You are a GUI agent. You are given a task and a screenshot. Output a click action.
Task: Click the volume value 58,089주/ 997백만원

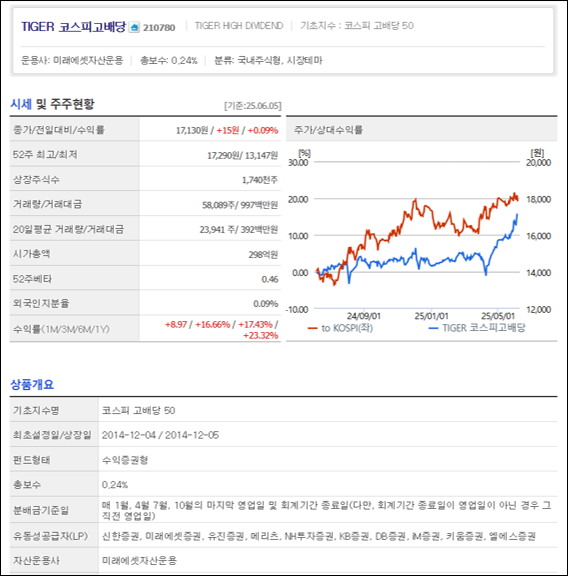240,205
